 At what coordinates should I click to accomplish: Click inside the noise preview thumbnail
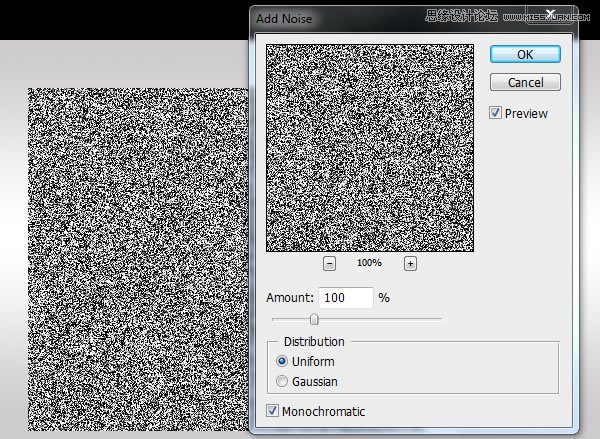click(370, 148)
